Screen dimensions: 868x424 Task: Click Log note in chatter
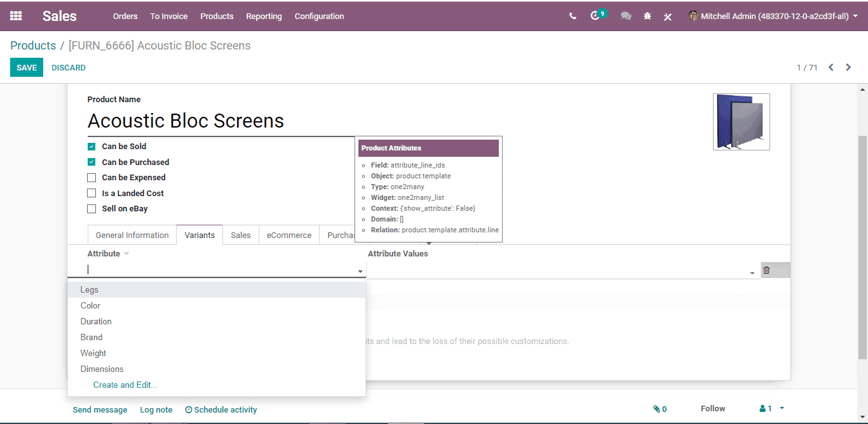pos(156,410)
